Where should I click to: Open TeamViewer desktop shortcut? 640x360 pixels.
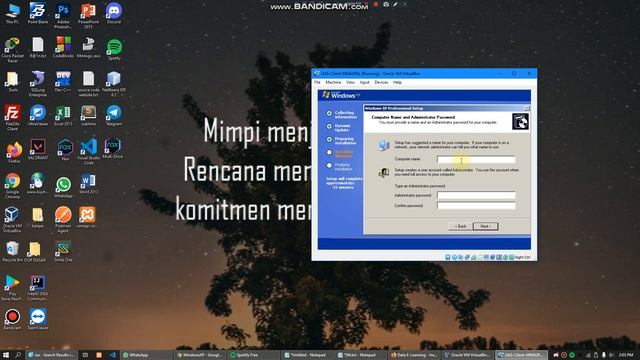coord(38,319)
